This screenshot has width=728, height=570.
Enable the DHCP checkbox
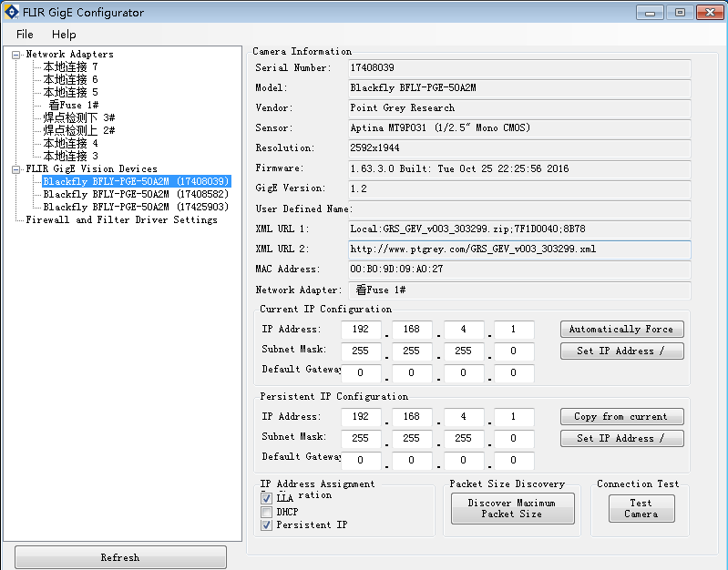click(266, 512)
